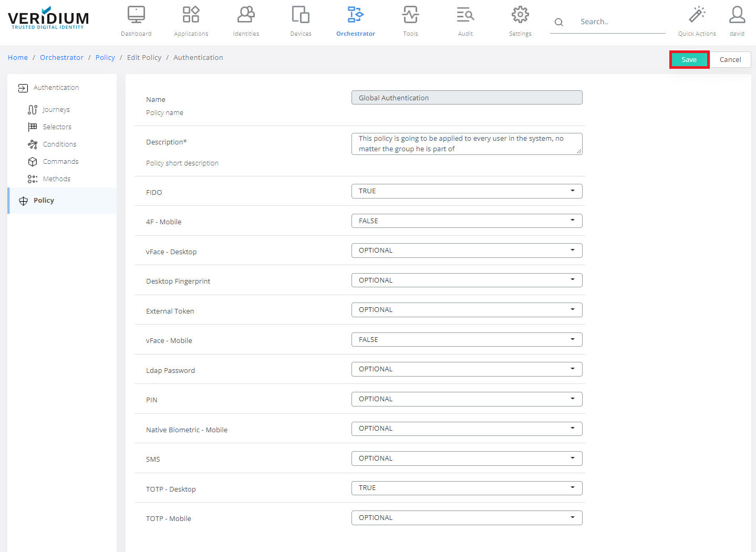Open the Identities section icon
Viewport: 756px width, 552px height.
click(246, 15)
